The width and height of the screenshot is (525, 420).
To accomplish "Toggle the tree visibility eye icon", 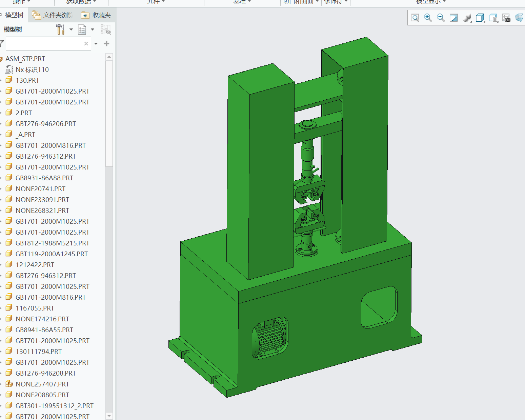I will coord(105,30).
